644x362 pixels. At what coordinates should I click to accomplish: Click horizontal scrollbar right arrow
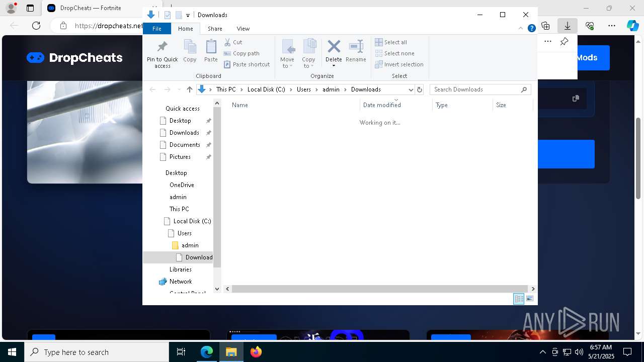tap(533, 289)
